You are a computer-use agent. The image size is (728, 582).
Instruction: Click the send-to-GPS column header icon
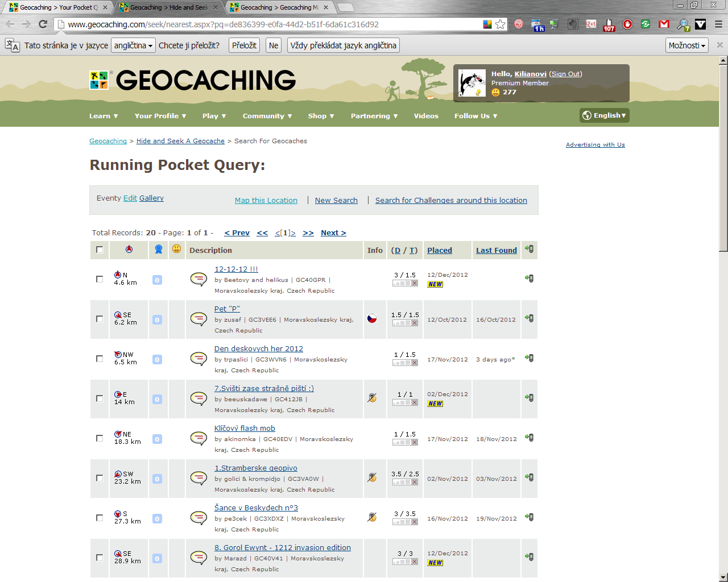[x=529, y=249]
